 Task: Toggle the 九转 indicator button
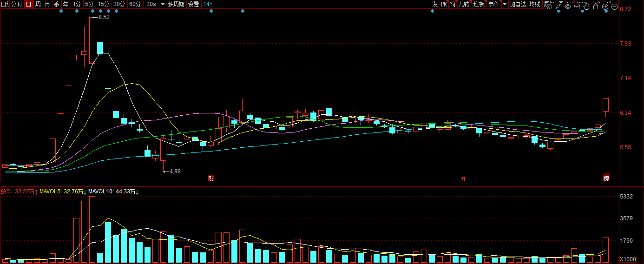click(x=464, y=4)
